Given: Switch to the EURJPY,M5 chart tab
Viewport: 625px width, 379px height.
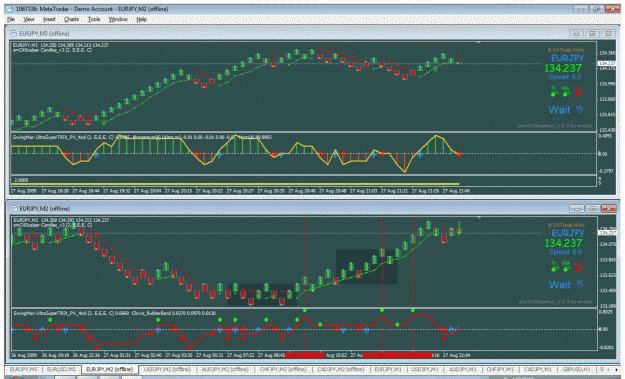Looking at the screenshot, I should (23, 370).
